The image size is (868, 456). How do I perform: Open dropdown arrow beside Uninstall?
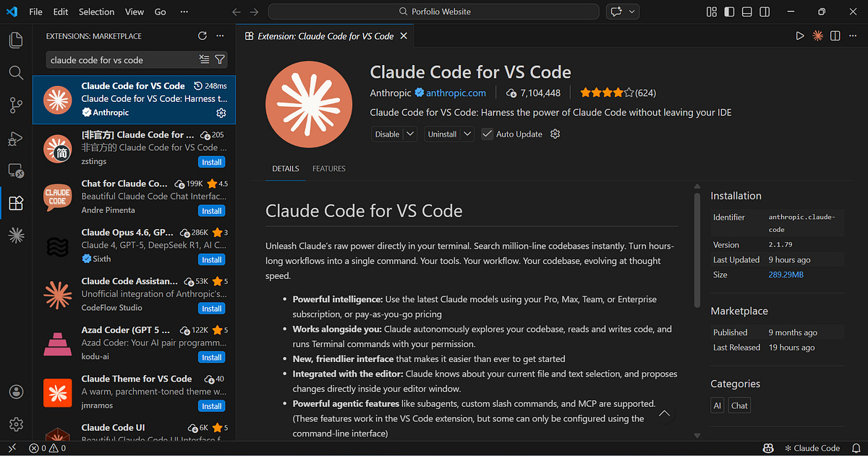[x=467, y=134]
